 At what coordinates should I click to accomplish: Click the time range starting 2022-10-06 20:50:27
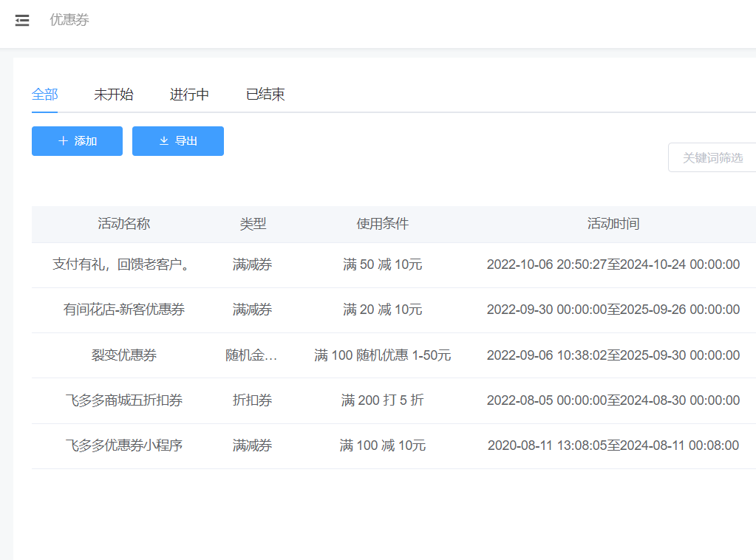pos(613,264)
